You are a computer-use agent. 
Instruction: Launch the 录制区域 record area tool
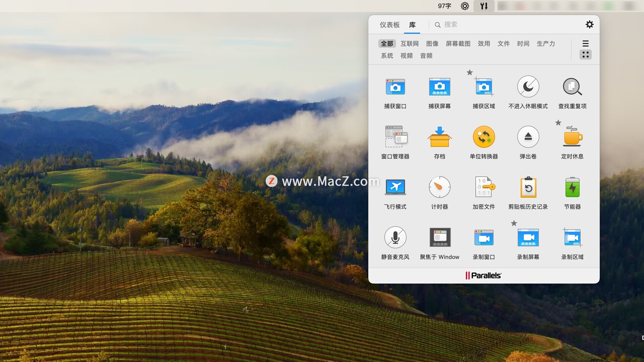pyautogui.click(x=572, y=244)
